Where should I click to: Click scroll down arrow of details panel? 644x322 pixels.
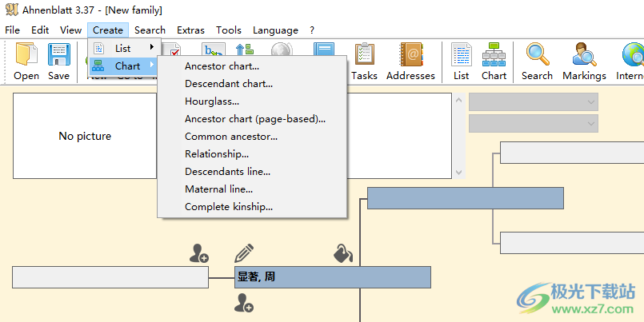459,173
